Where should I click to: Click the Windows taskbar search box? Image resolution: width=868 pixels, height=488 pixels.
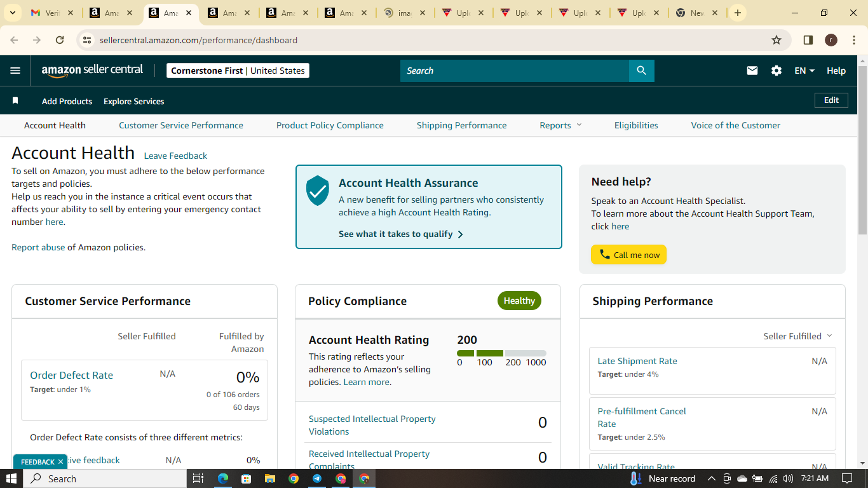(105, 478)
